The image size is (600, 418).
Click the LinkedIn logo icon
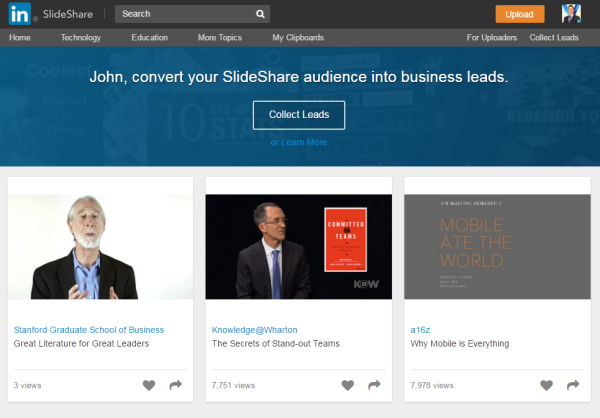click(20, 14)
